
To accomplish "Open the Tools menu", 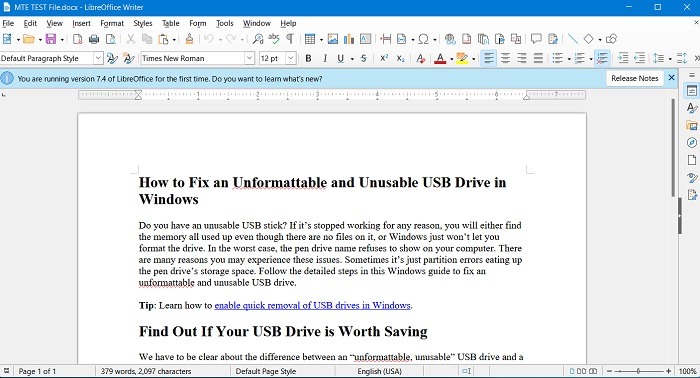I will [x=225, y=23].
